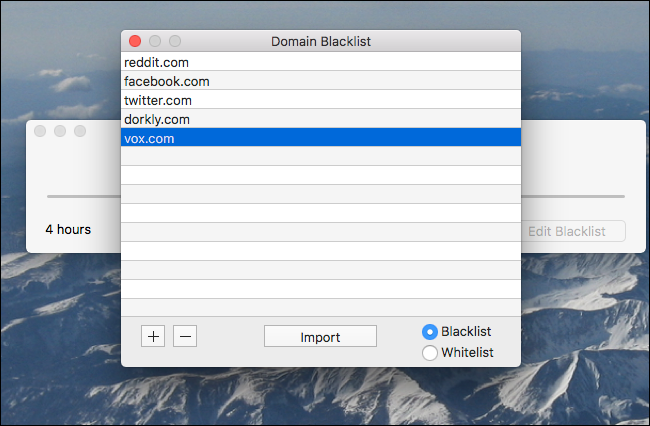
Task: Select dorkly.com entry
Action: [321, 119]
